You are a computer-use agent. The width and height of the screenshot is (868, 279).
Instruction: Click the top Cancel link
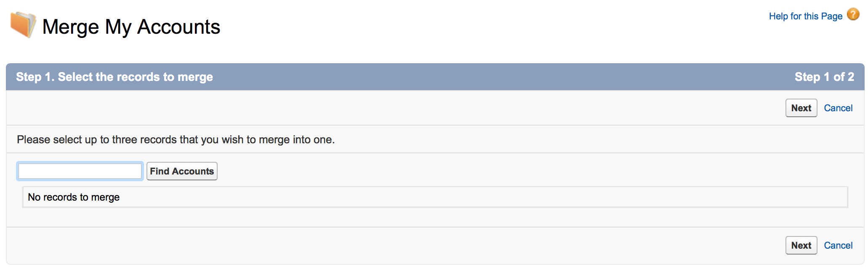(x=838, y=108)
